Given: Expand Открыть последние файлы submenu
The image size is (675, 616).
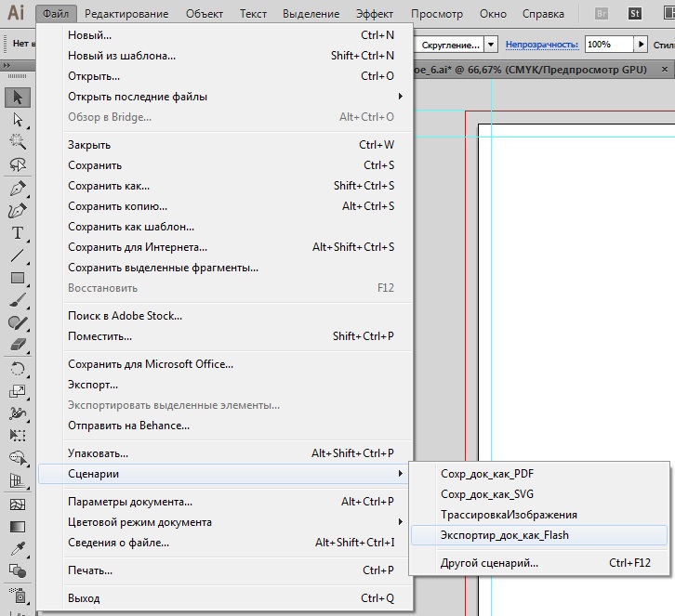Looking at the screenshot, I should point(401,97).
